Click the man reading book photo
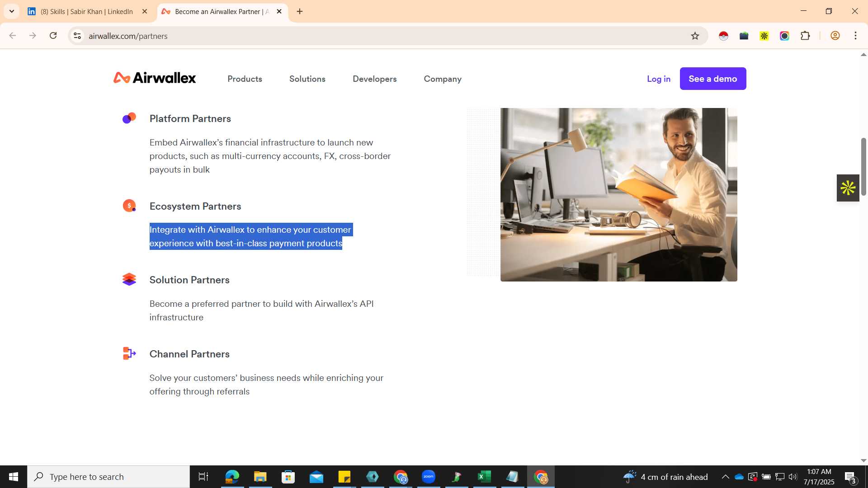The width and height of the screenshot is (868, 488). (x=618, y=194)
